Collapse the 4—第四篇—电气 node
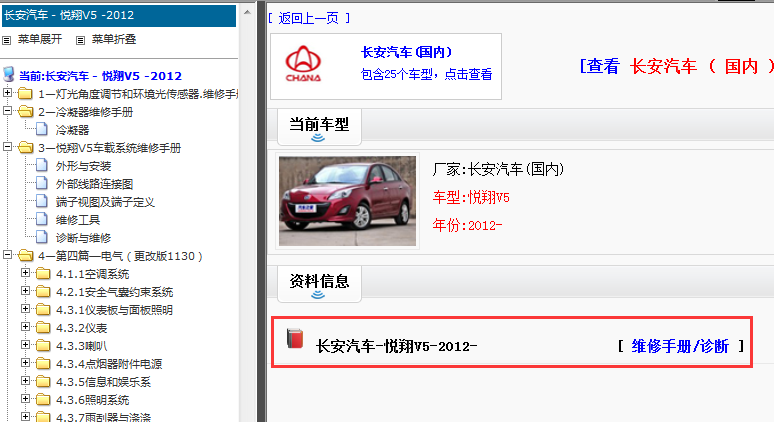 click(7, 255)
